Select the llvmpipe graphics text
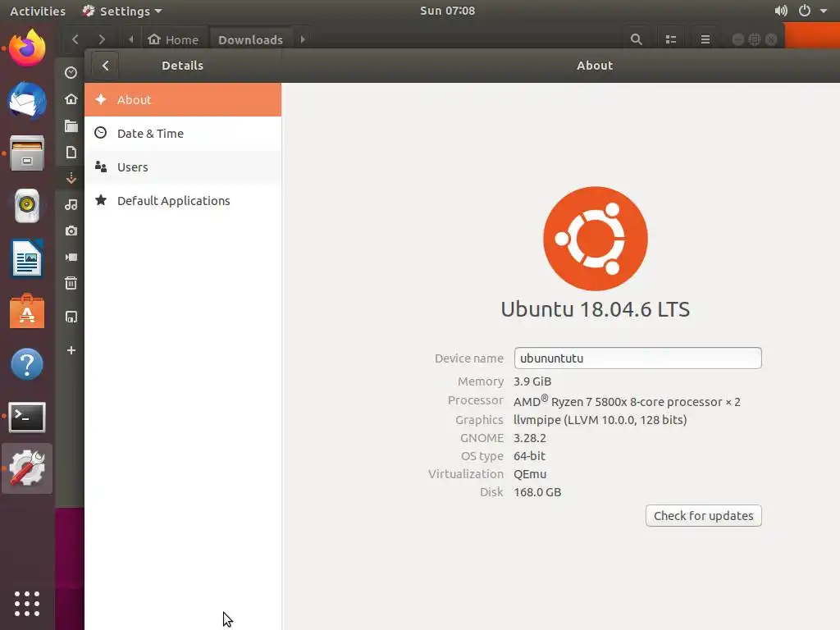Image resolution: width=840 pixels, height=630 pixels. tap(600, 420)
